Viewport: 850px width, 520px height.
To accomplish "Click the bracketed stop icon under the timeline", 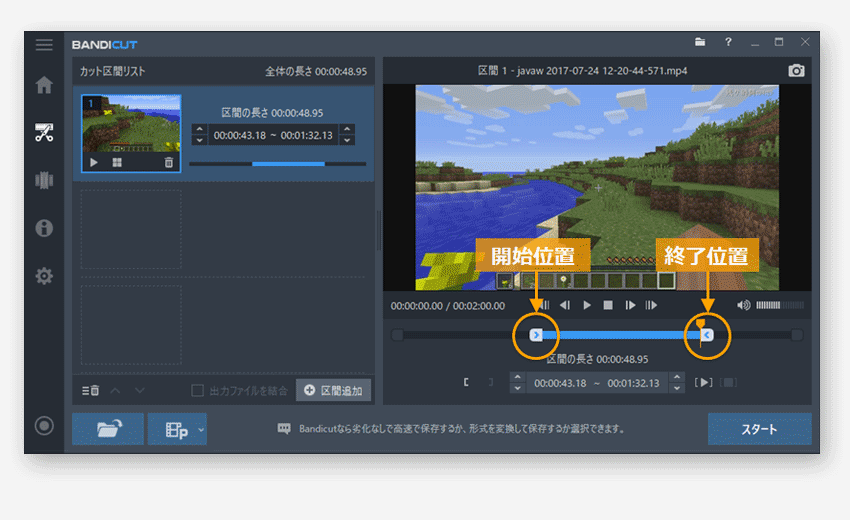I will tap(729, 382).
